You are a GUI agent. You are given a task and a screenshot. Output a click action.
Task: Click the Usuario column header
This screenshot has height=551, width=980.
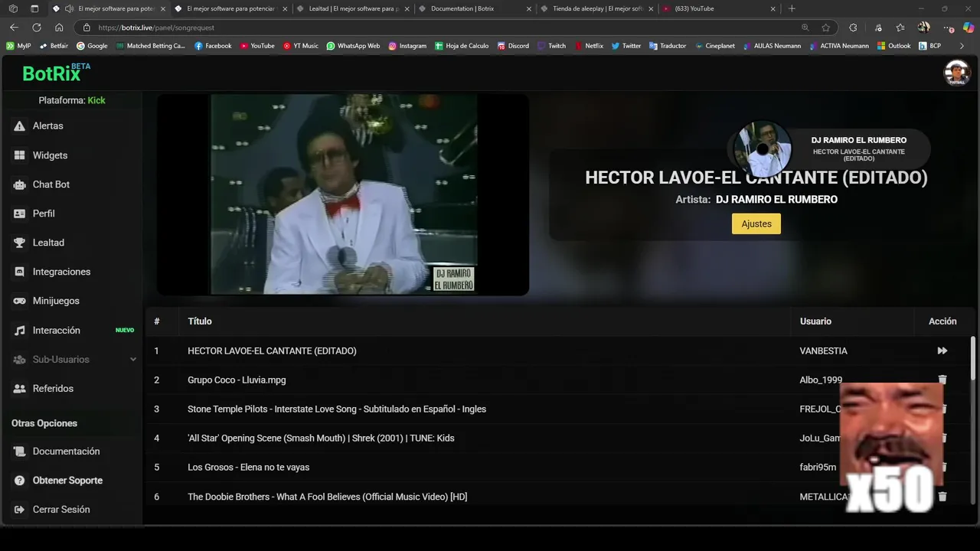(x=815, y=321)
